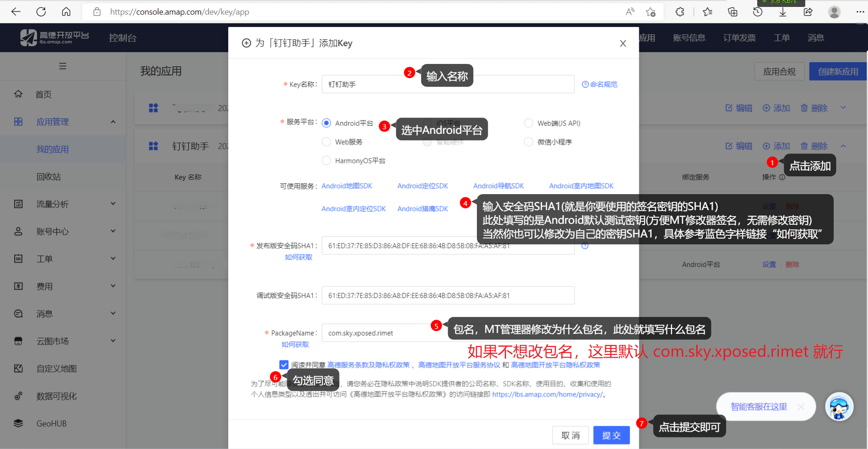The height and width of the screenshot is (449, 868).
Task: Open read aloud icon in address bar
Action: tap(630, 12)
